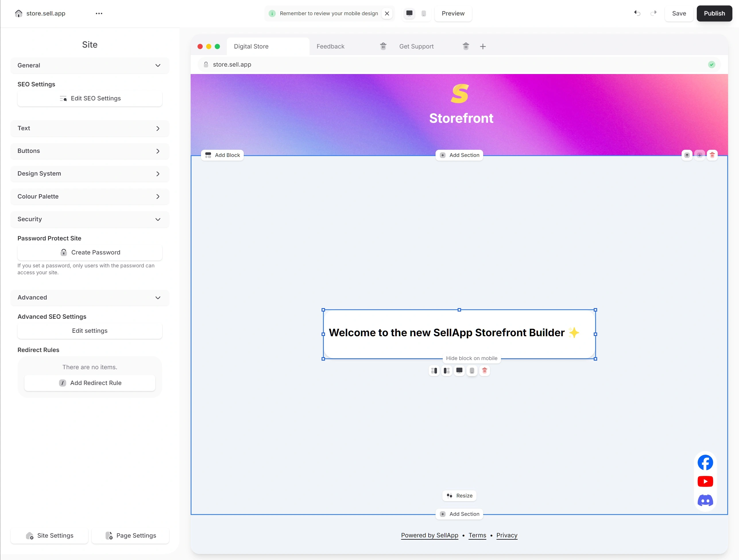Click the undo arrow icon
739x560 pixels.
click(x=637, y=13)
